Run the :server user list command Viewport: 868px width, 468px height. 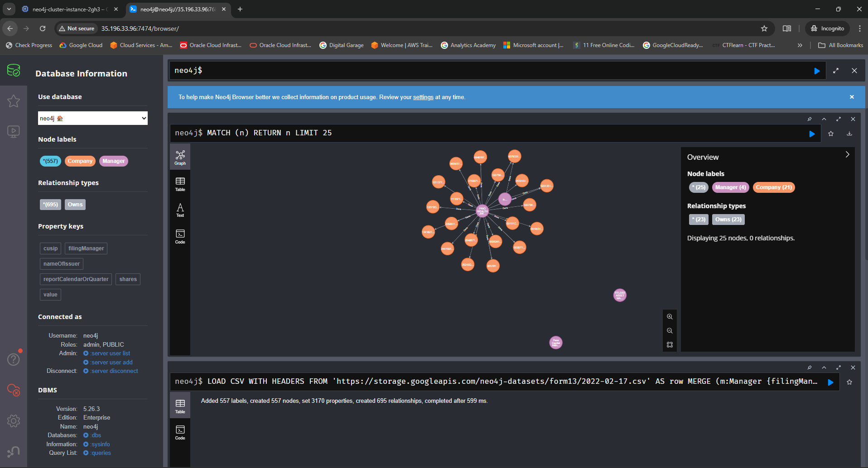[x=107, y=353]
